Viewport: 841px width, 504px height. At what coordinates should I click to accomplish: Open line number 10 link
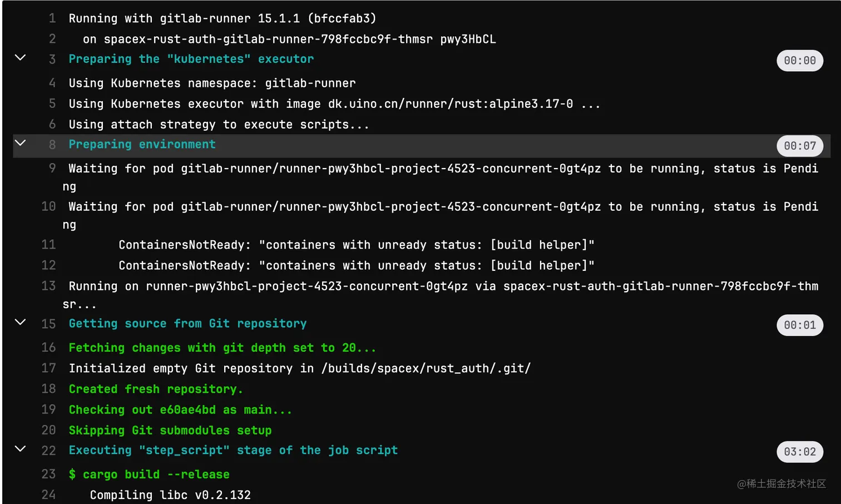point(49,206)
